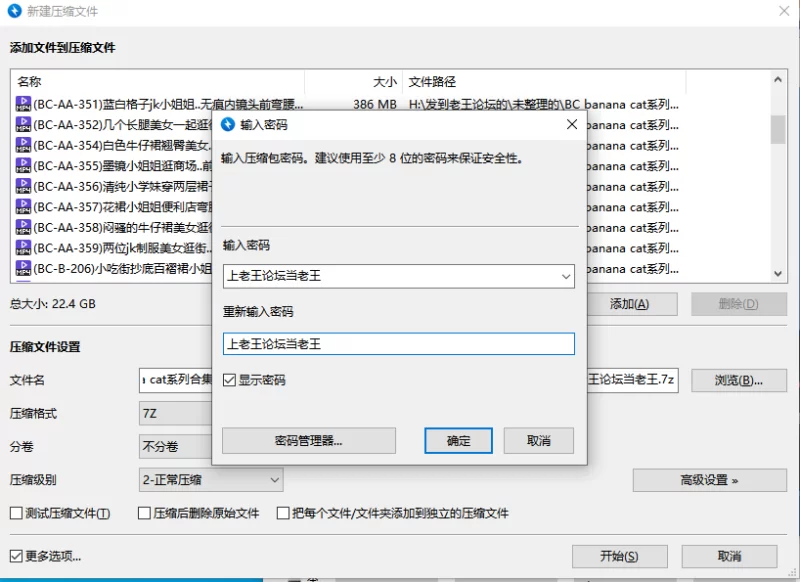This screenshot has width=800, height=582.
Task: Sort by the 名称 column header
Action: point(157,82)
